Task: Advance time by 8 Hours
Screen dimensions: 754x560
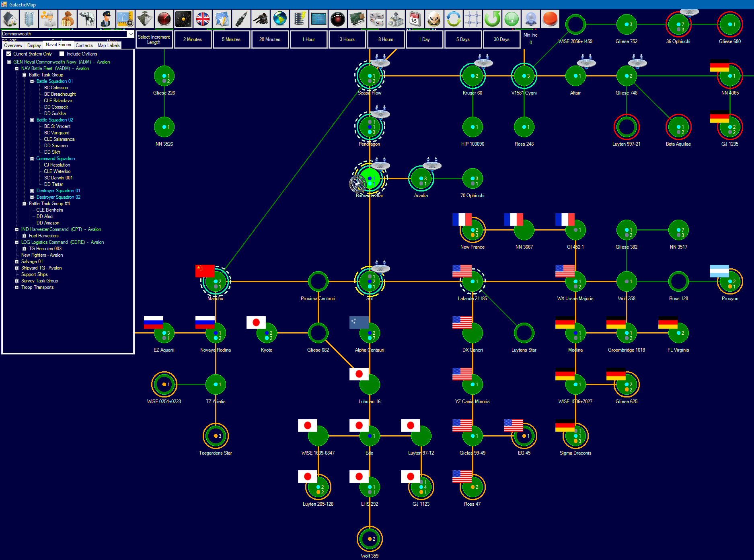Action: [x=386, y=39]
